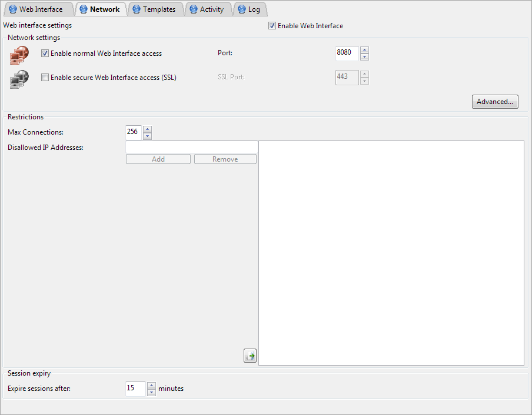Increase Max Connections with up arrow
Viewport: 532px width, 415px height.
tap(147, 129)
